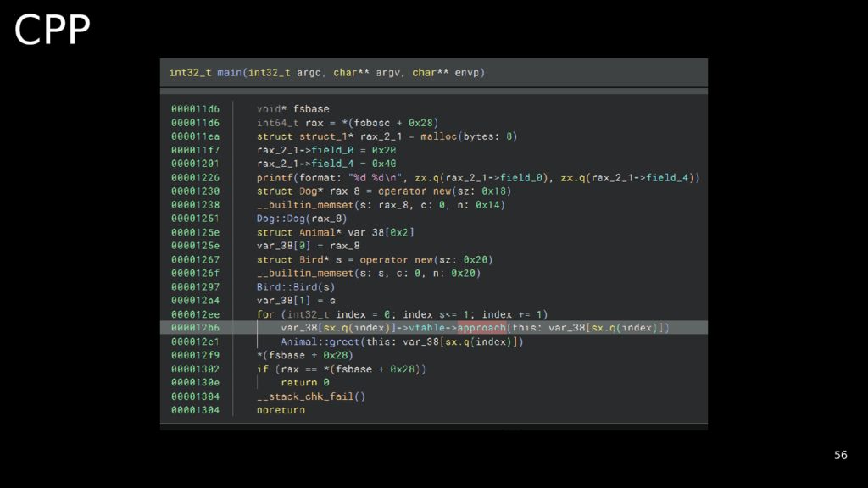Open the __stack_chk_fail function
This screenshot has width=868, height=488.
click(x=311, y=396)
